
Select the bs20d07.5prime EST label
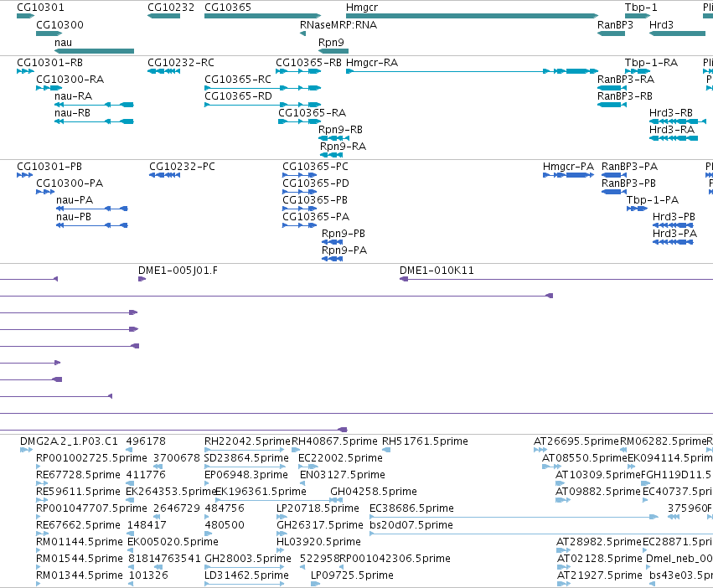click(x=411, y=526)
